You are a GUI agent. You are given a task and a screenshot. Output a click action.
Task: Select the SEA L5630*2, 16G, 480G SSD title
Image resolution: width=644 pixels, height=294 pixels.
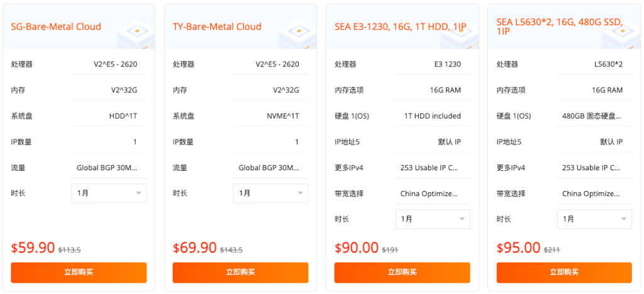click(x=560, y=26)
